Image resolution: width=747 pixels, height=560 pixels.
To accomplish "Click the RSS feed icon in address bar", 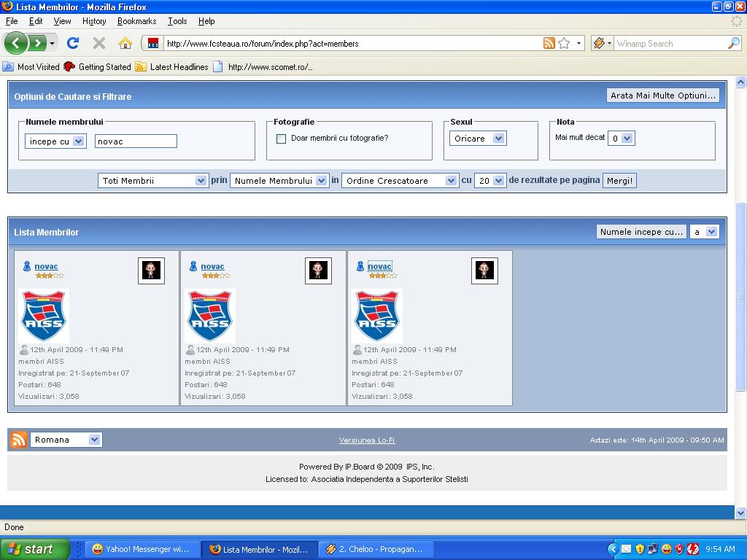I will 549,44.
